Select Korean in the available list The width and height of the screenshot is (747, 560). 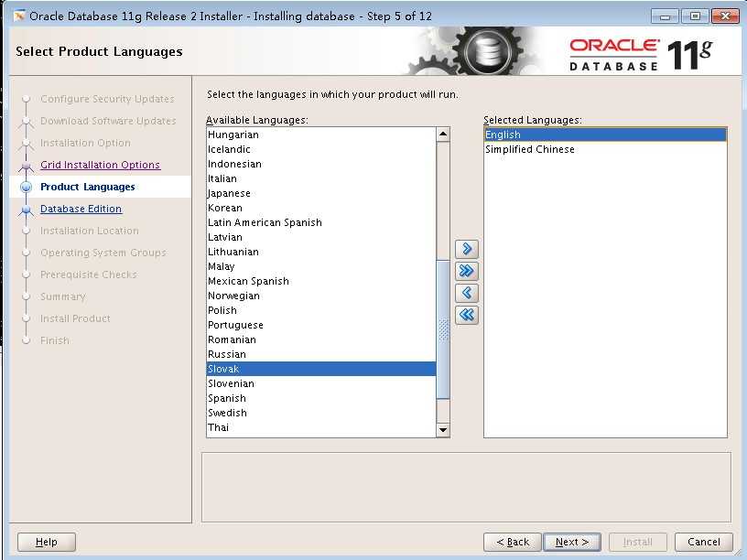point(321,208)
